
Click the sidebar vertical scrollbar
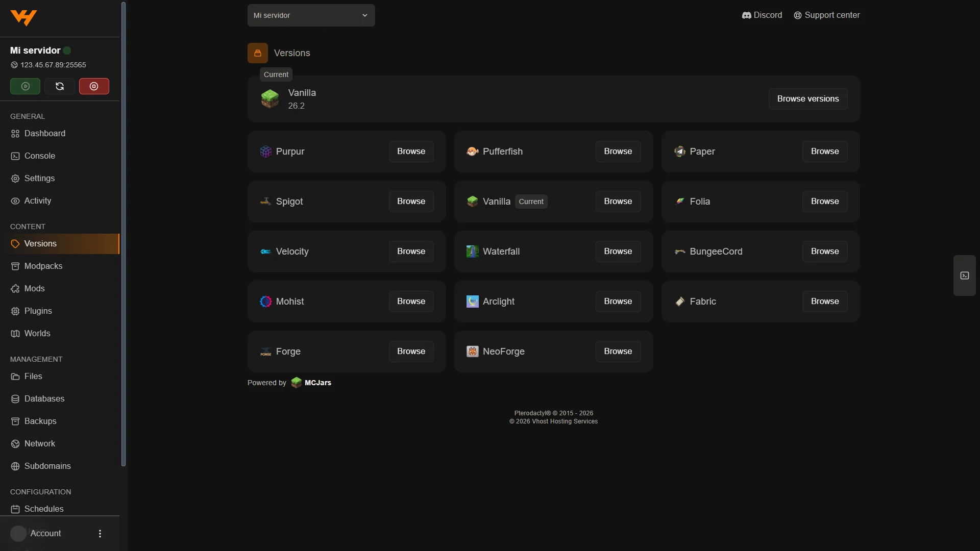coord(124,234)
